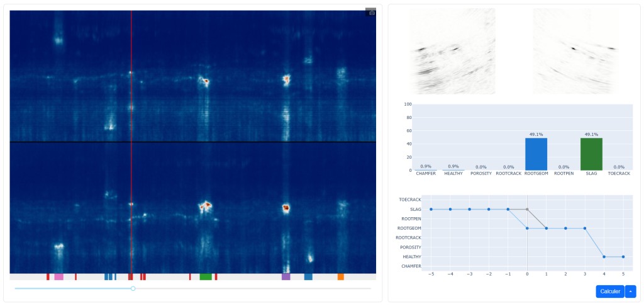Click the blue ROOTGEOM bar in probability chart

click(536, 154)
